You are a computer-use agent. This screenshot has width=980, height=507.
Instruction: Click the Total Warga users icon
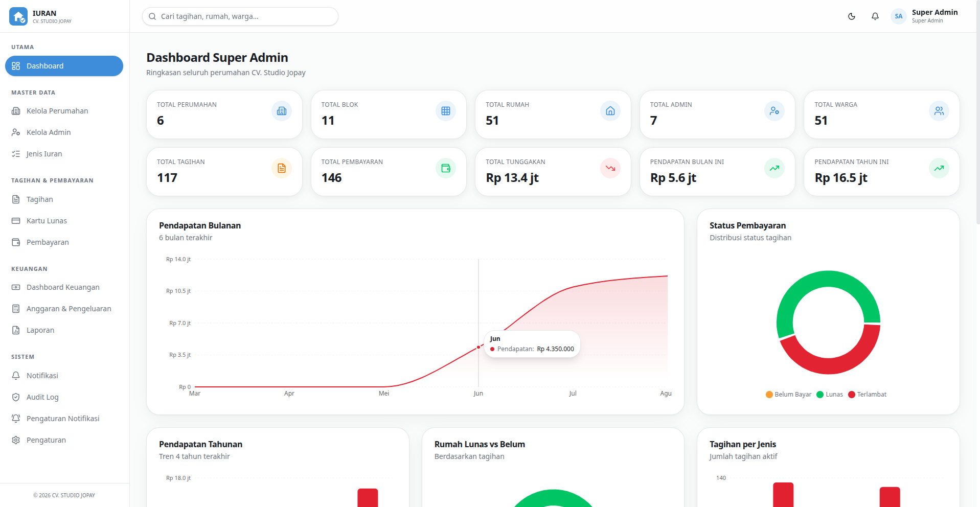(939, 111)
